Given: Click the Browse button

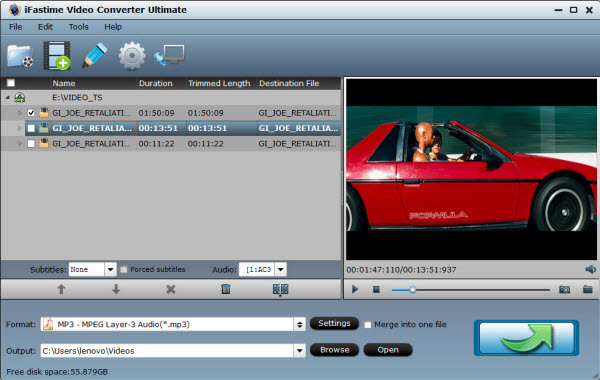Looking at the screenshot, I should point(334,350).
